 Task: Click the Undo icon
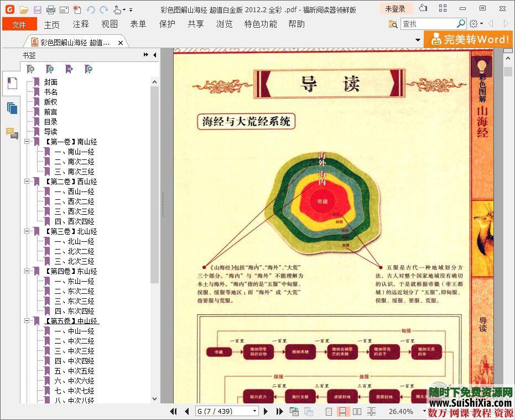pyautogui.click(x=91, y=10)
